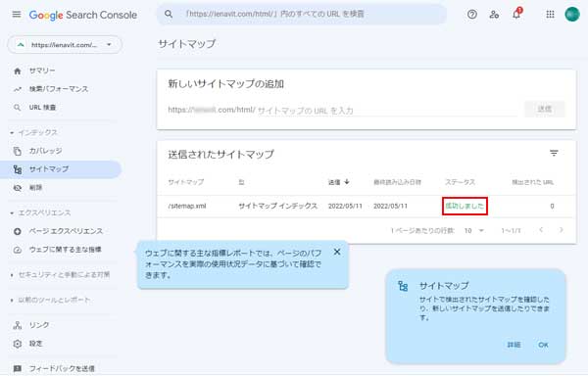
Task: Close the Web Vitals tooltip
Action: pos(337,252)
